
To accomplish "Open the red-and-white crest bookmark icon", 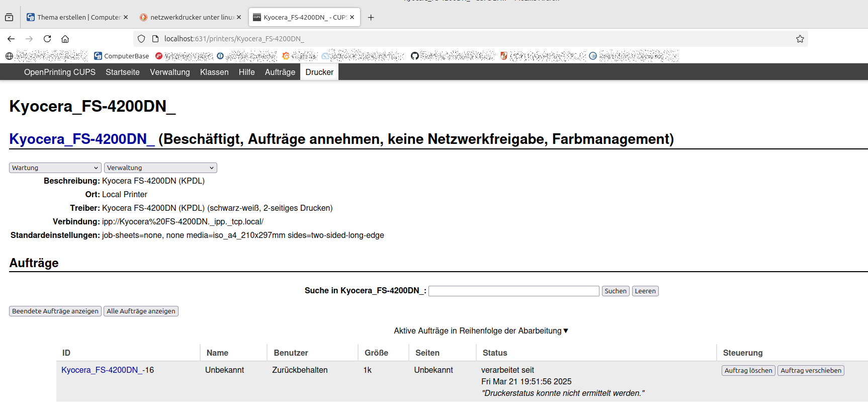I will point(503,56).
